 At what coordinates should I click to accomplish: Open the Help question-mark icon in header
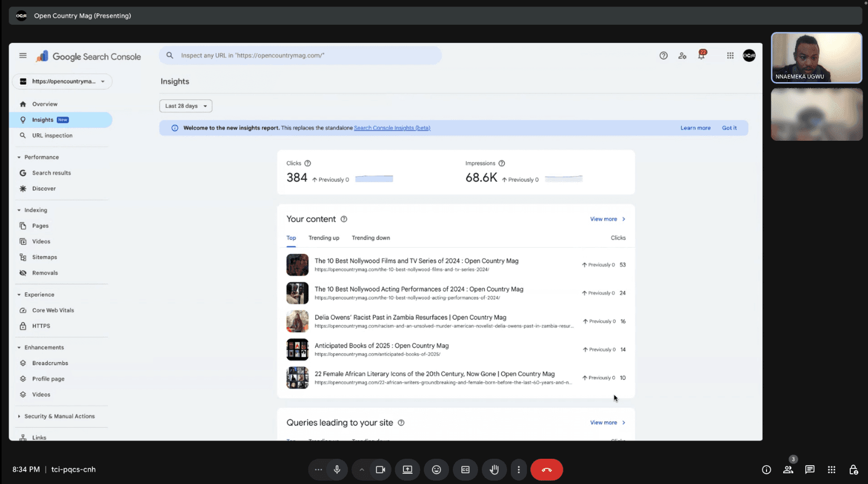(x=663, y=55)
